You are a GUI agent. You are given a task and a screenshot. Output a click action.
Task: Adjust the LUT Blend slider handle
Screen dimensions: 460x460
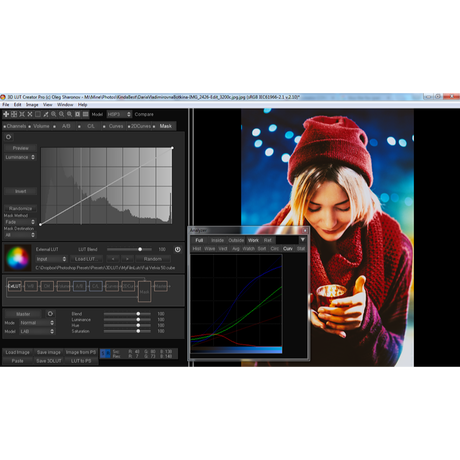click(x=140, y=249)
